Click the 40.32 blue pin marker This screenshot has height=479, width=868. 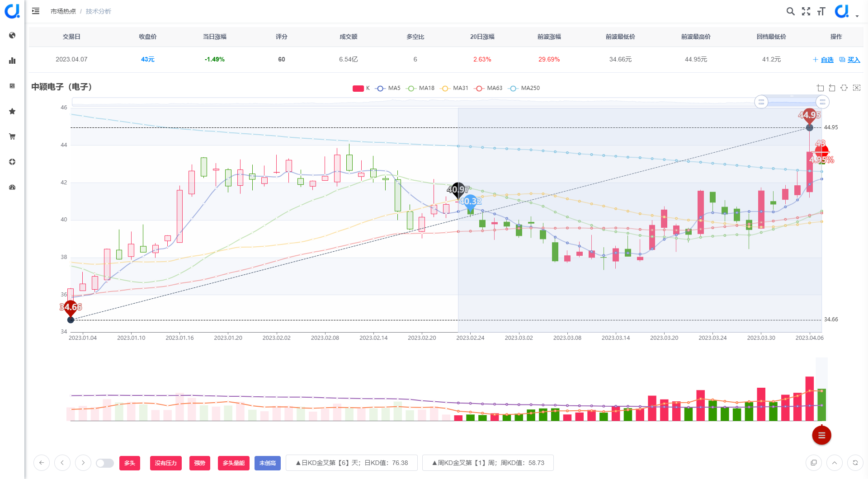click(470, 202)
